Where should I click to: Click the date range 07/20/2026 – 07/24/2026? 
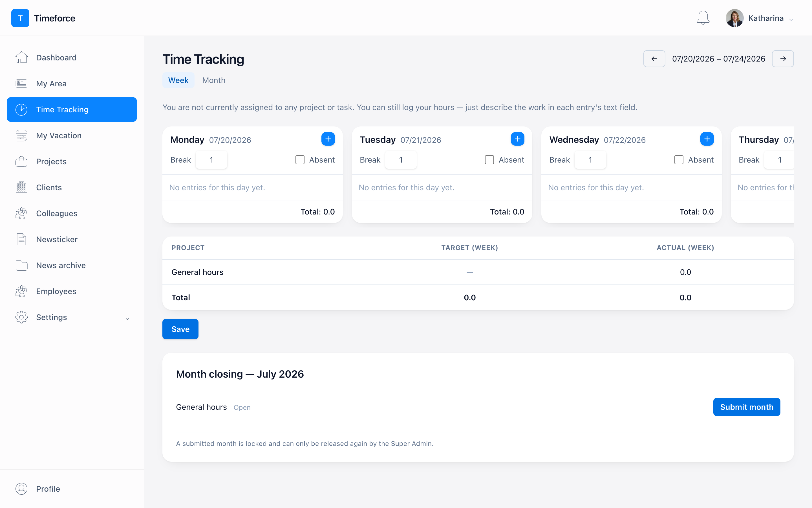[x=719, y=59]
